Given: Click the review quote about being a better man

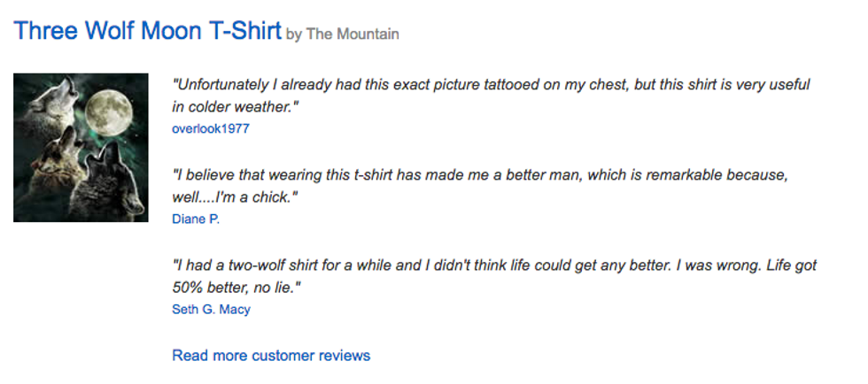Looking at the screenshot, I should coord(478,175).
